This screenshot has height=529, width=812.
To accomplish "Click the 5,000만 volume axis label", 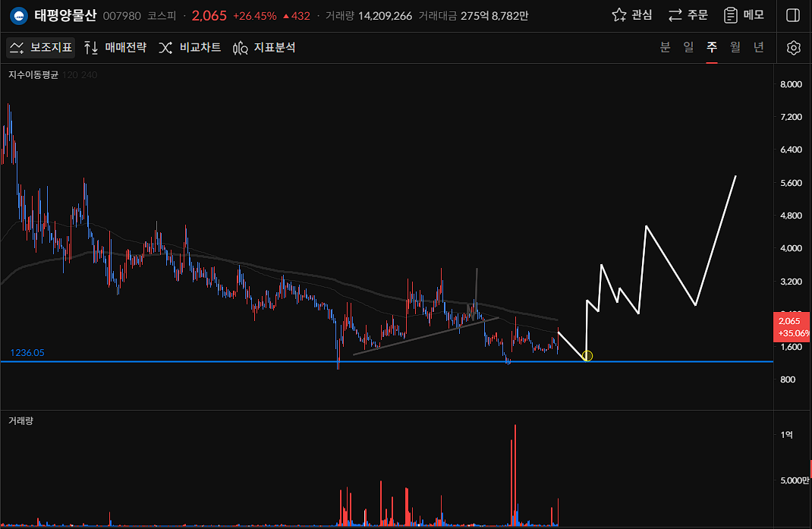I will pyautogui.click(x=795, y=480).
